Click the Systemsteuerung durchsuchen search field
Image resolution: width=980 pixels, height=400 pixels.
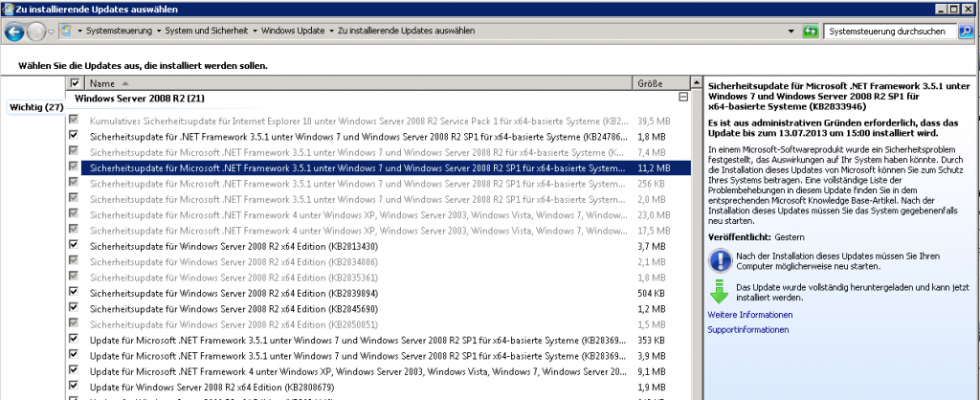coord(891,32)
